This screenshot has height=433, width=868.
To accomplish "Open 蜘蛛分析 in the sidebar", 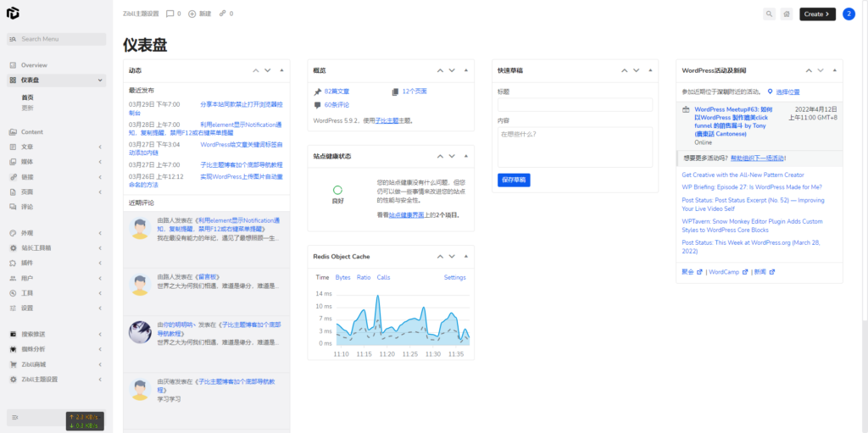I will coord(32,348).
